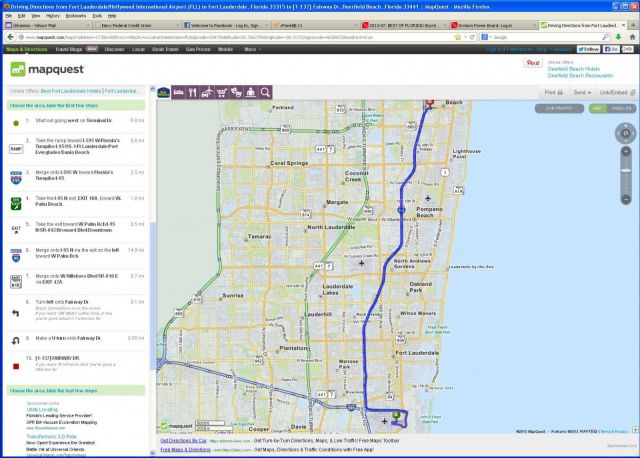Viewport: 640px width, 458px height.
Task: Open the Edit menu
Action: (x=21, y=16)
